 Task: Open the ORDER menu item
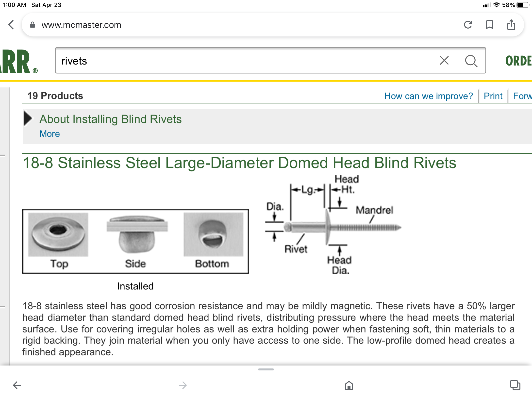pyautogui.click(x=518, y=61)
